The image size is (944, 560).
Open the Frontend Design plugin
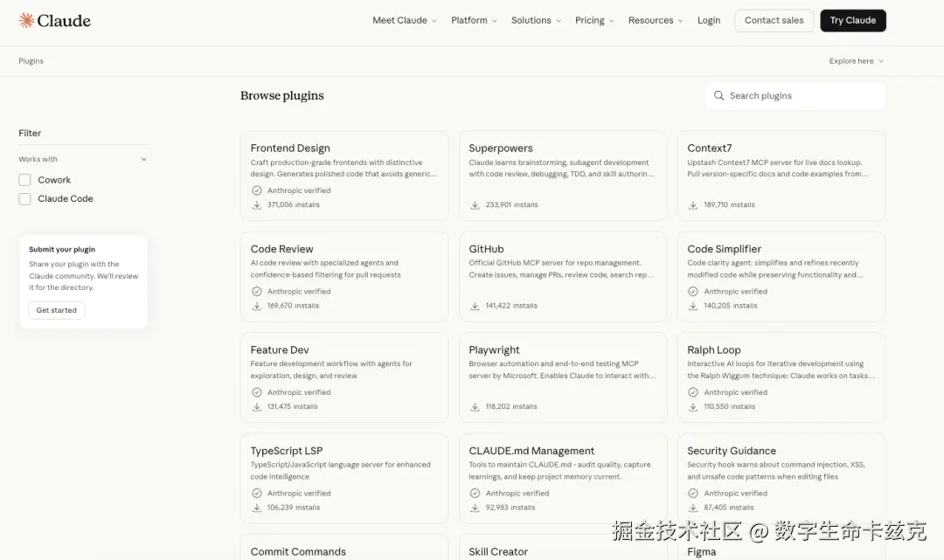[x=344, y=176]
